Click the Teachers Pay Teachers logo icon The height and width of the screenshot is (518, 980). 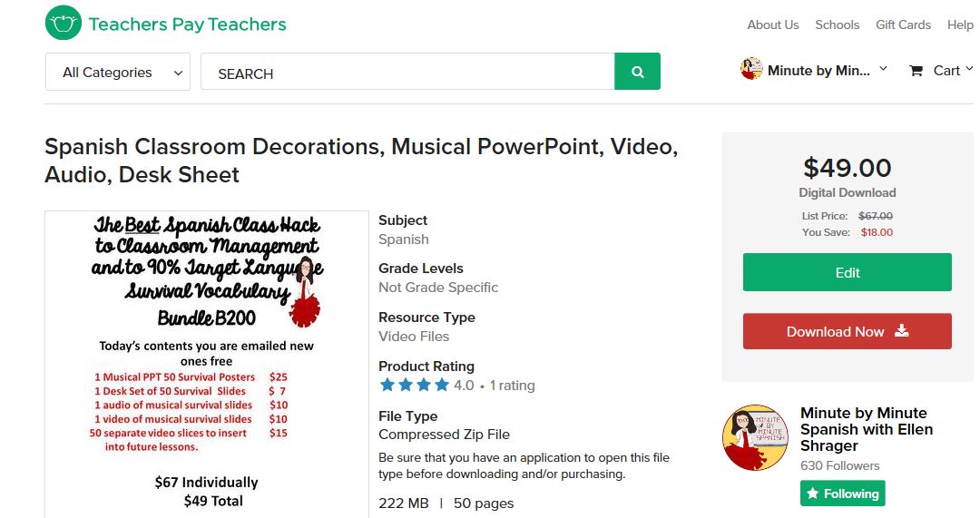64,24
